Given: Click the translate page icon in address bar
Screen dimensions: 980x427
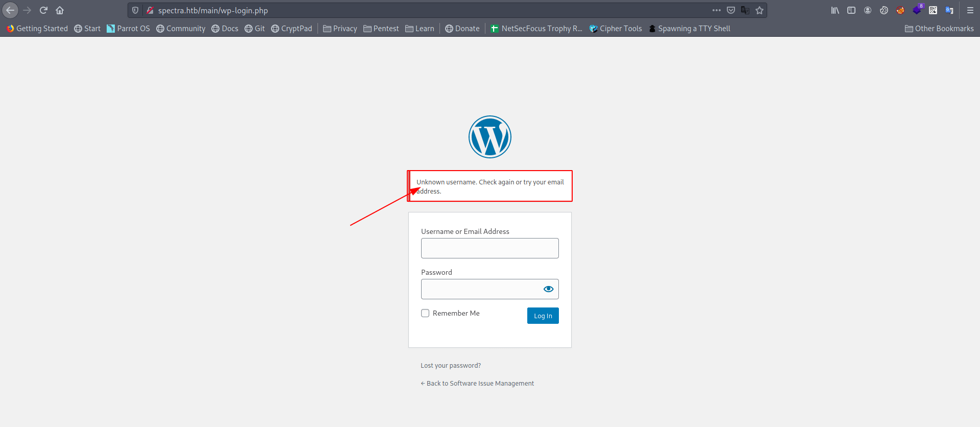Looking at the screenshot, I should click(745, 10).
